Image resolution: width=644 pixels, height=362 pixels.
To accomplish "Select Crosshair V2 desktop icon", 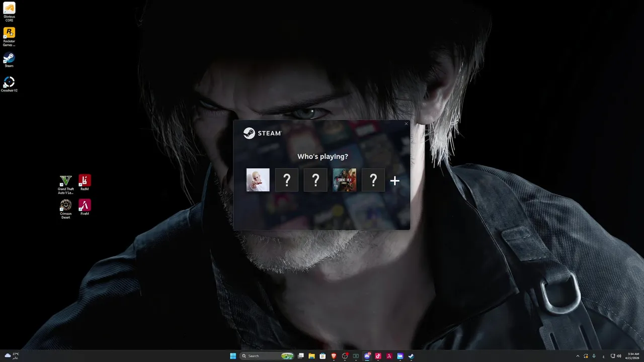I will (x=9, y=84).
